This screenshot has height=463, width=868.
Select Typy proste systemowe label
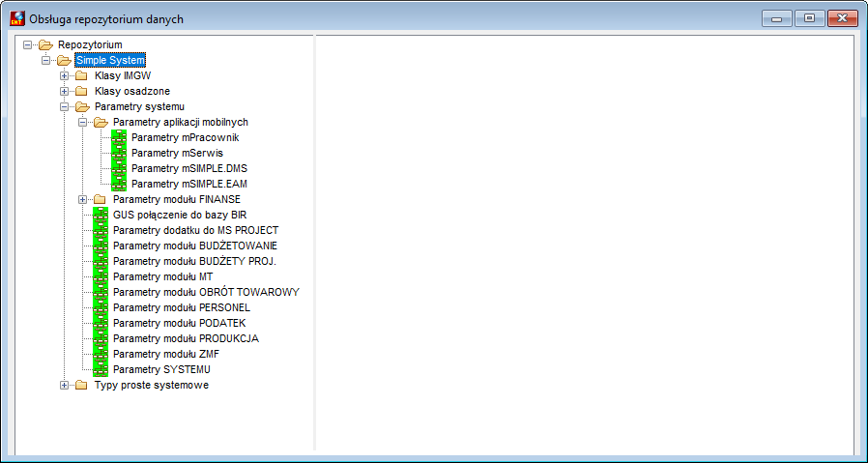coord(152,386)
